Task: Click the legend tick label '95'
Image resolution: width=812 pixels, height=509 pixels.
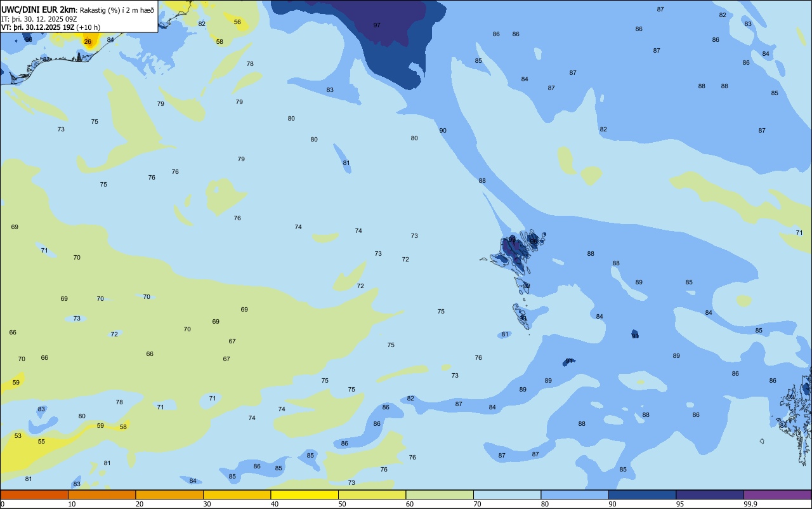Action: point(680,504)
